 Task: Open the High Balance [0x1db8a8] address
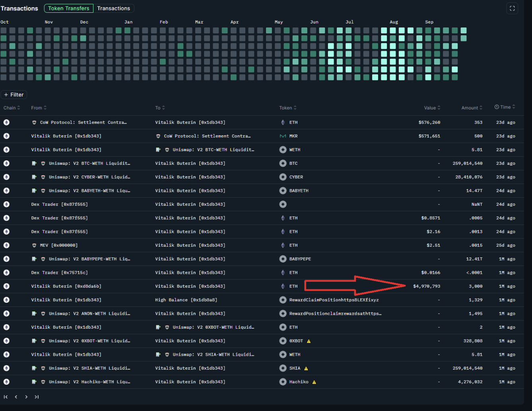pos(186,300)
